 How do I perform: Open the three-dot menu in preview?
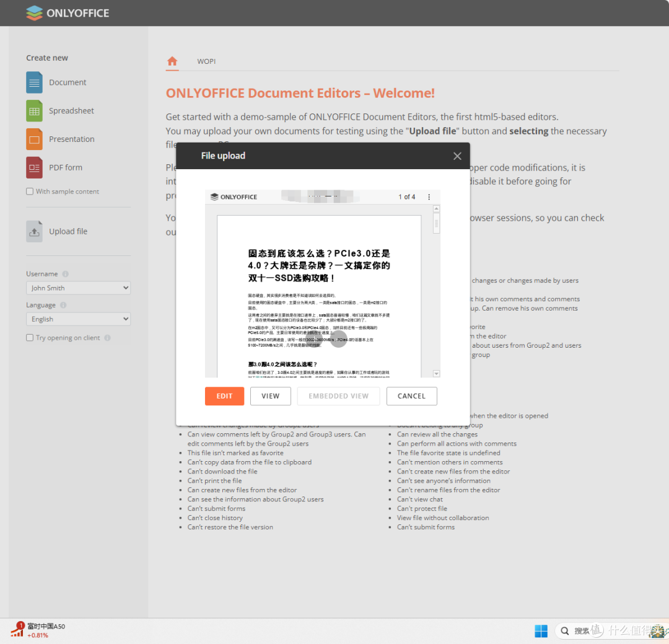pos(429,197)
